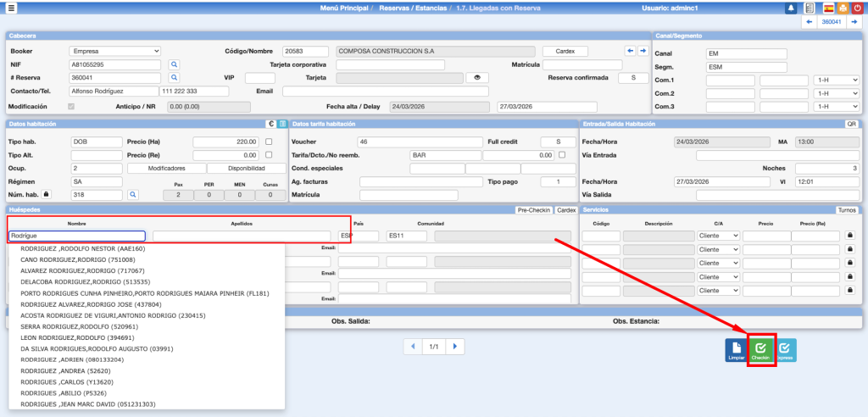
Task: Toggle the lock icon beside Núm. hab.
Action: coord(47,195)
